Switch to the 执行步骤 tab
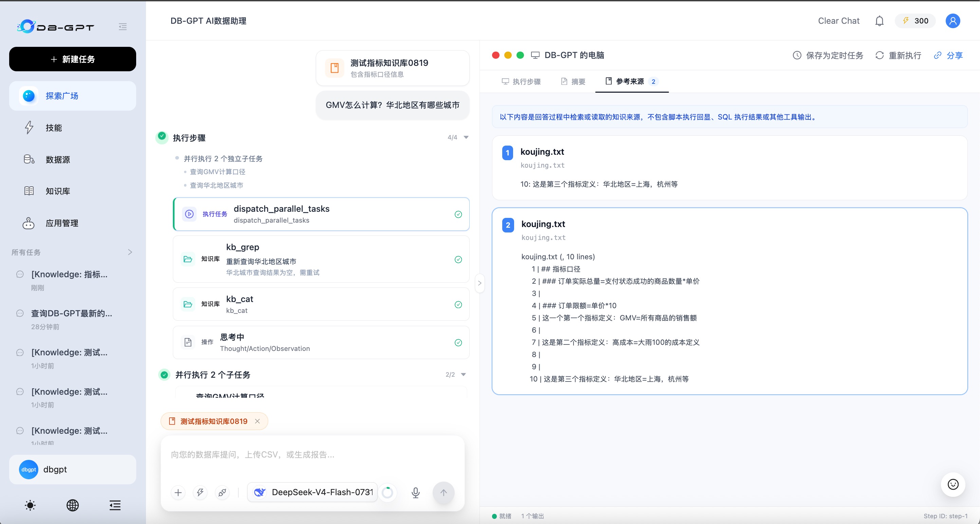Screen dimensions: 980x524 click(x=521, y=81)
